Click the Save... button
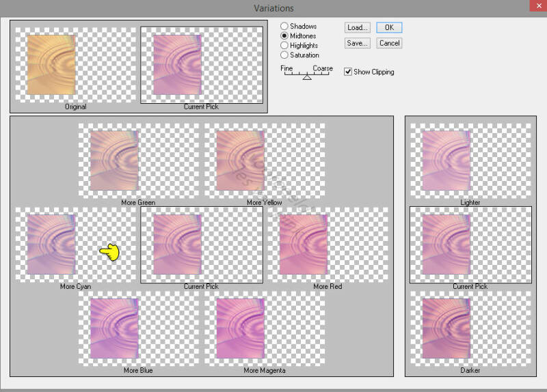Viewport: 547px width, 392px height. pos(357,43)
